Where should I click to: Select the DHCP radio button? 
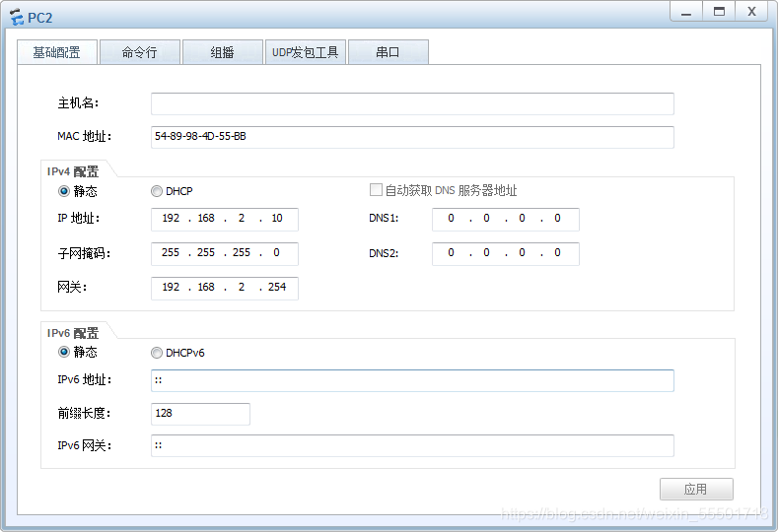157,191
